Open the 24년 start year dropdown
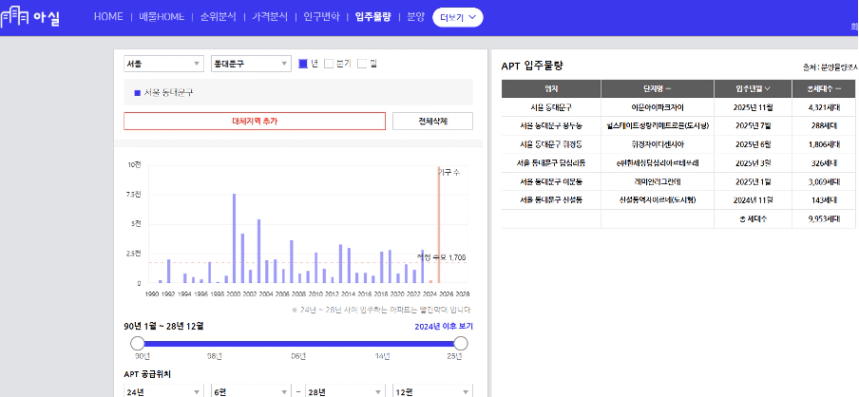This screenshot has height=397, width=859. [164, 392]
